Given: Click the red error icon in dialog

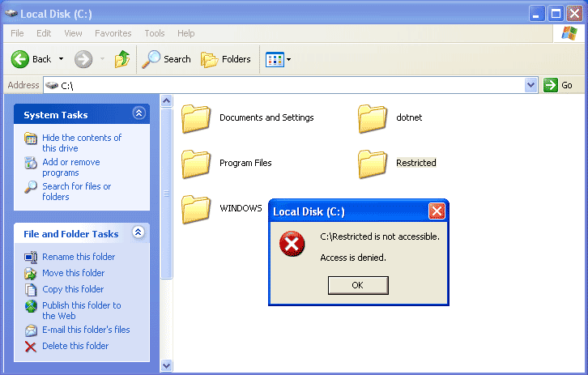Looking at the screenshot, I should click(x=292, y=244).
